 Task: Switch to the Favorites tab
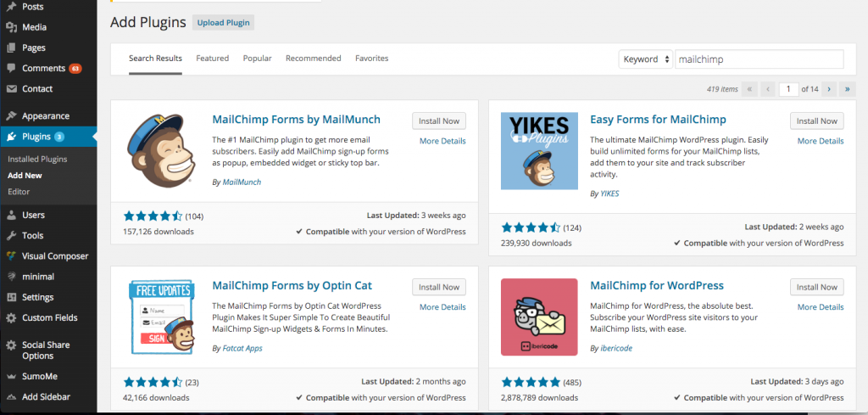pyautogui.click(x=372, y=59)
